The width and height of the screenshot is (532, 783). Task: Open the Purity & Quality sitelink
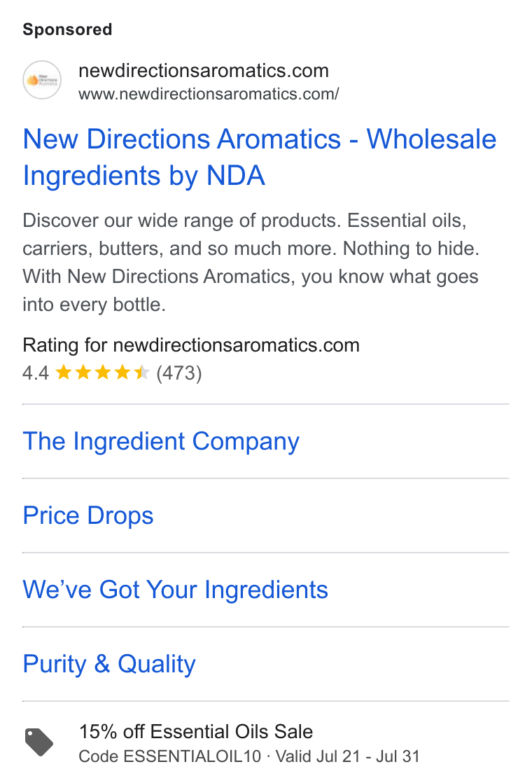109,664
